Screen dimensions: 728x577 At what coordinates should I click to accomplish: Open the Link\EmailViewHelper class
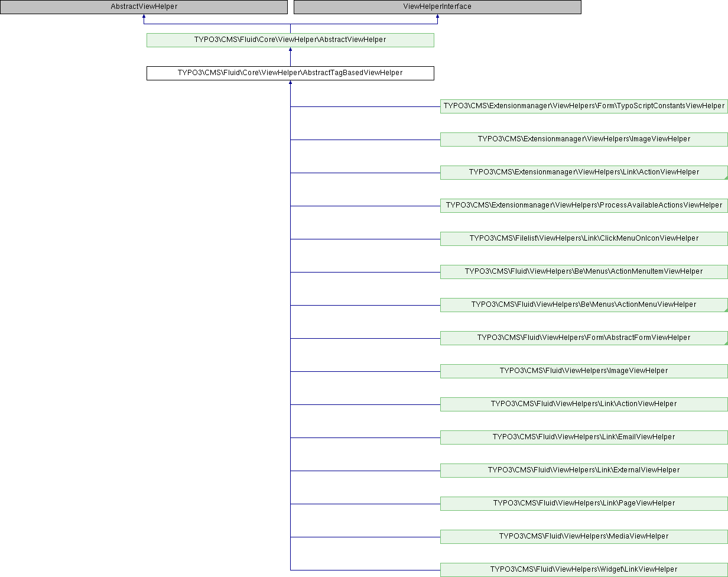tap(584, 437)
